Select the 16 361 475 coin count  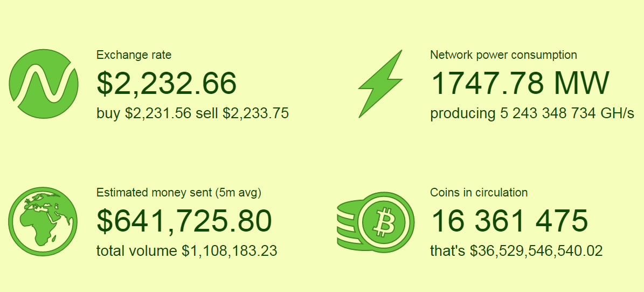coord(509,221)
